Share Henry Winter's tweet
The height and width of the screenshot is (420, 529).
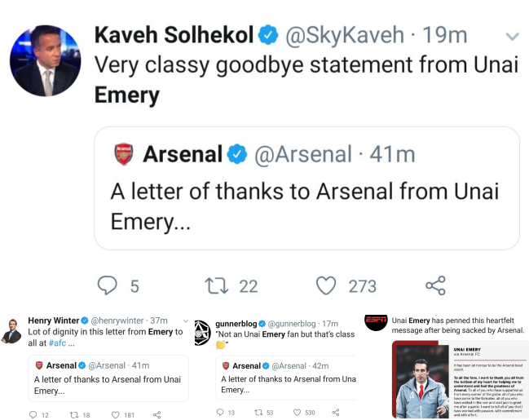pyautogui.click(x=157, y=415)
